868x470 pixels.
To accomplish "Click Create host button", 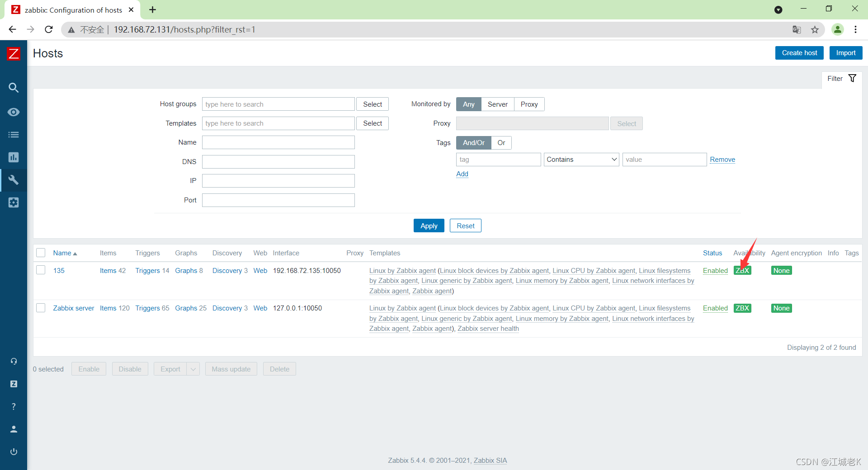I will 799,53.
